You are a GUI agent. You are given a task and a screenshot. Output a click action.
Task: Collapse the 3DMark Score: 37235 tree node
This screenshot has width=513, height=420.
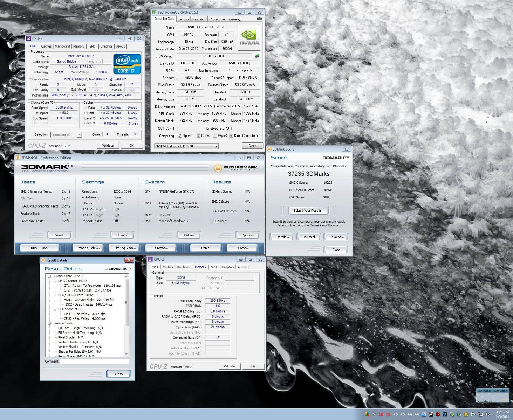(x=50, y=276)
